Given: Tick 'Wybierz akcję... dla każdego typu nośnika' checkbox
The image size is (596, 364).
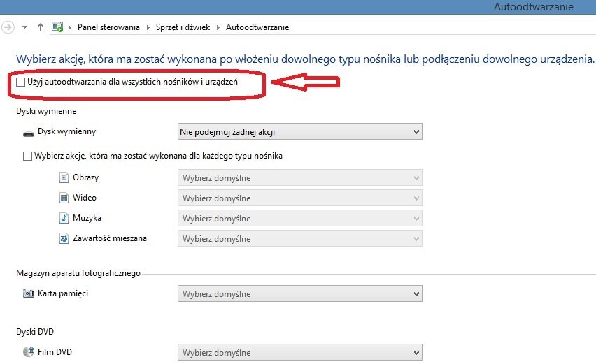Looking at the screenshot, I should click(28, 156).
